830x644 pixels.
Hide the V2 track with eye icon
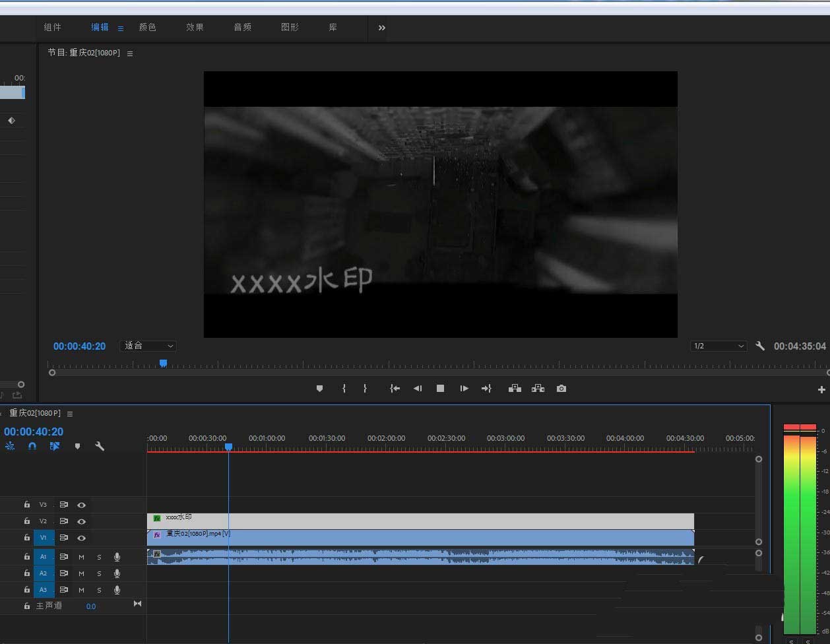[x=82, y=521]
